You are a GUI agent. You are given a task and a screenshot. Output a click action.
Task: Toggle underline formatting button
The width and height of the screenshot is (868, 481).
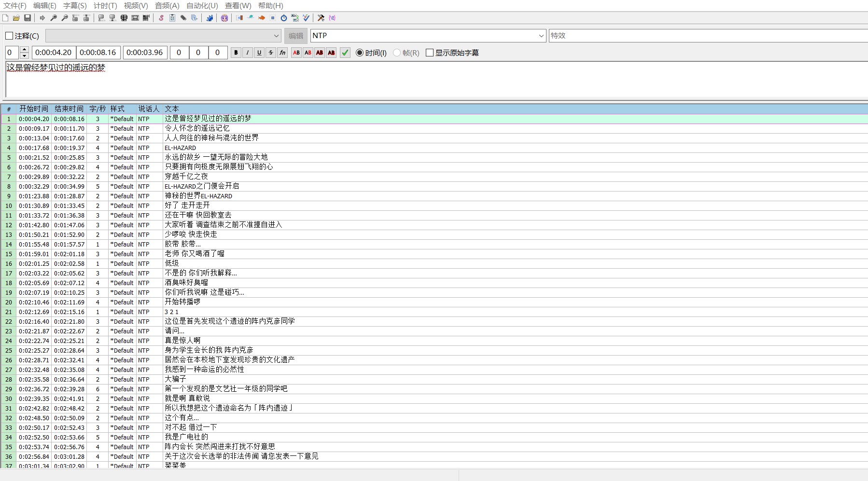tap(259, 53)
